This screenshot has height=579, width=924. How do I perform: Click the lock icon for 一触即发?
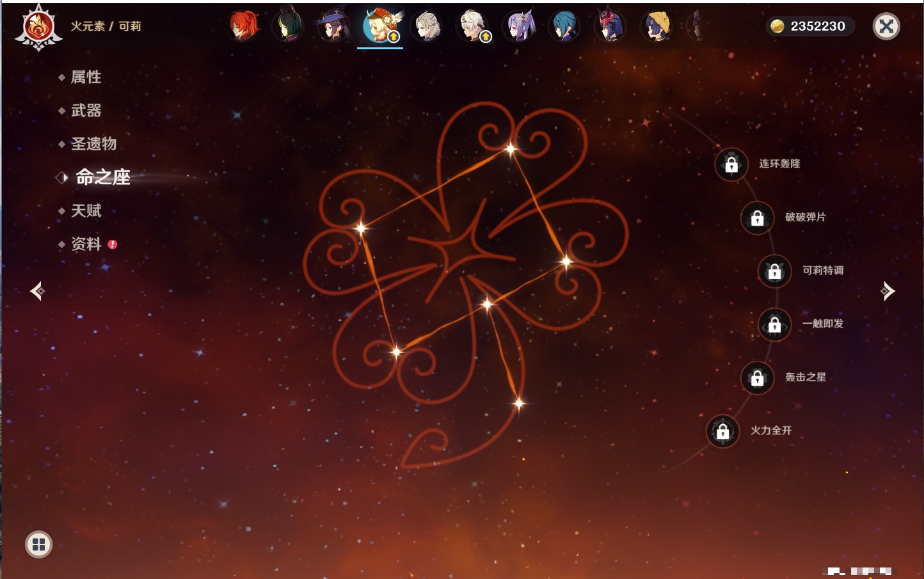coord(774,324)
